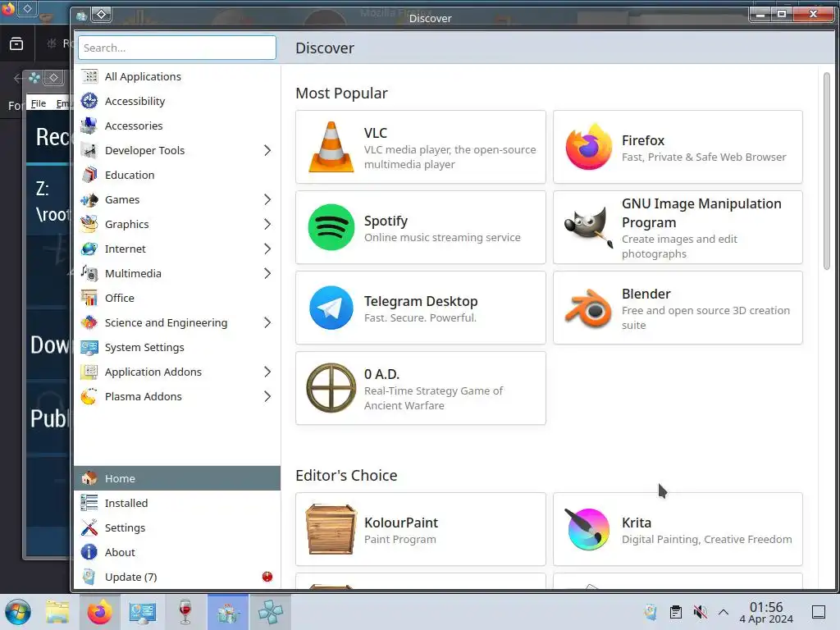Click the Science and Engineering icon
This screenshot has width=840, height=630.
point(89,323)
